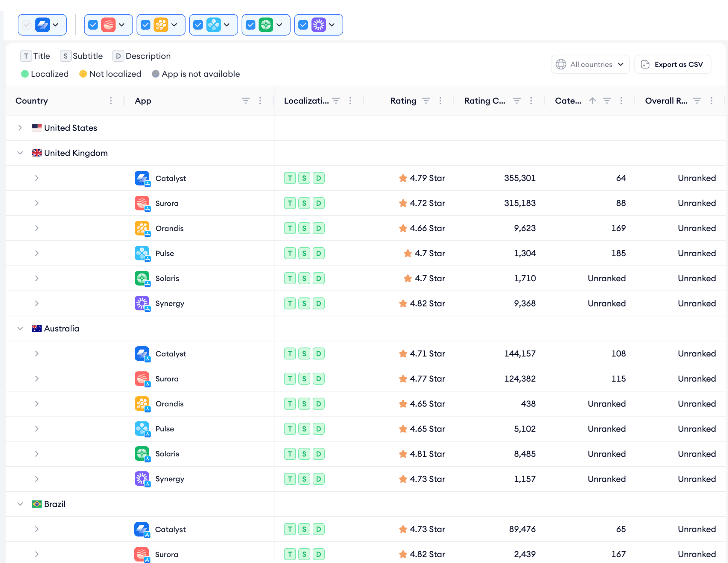Click the Title badge on the UK Surora row

290,203
